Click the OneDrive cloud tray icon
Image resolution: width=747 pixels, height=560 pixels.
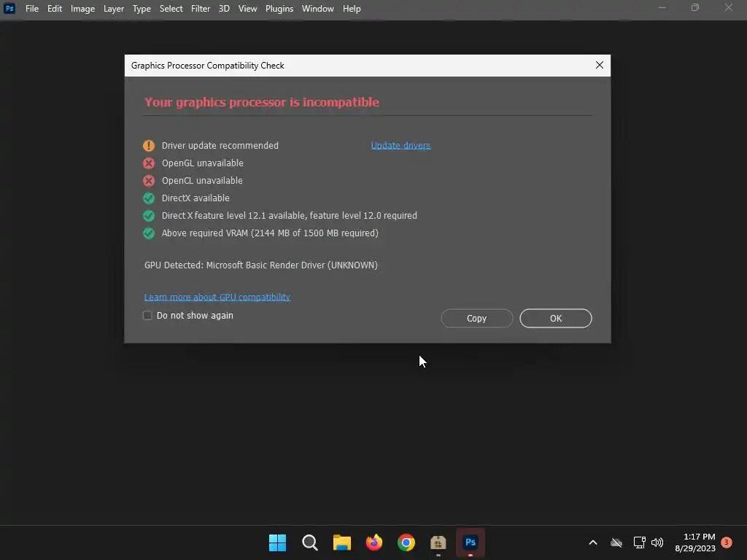(x=616, y=542)
